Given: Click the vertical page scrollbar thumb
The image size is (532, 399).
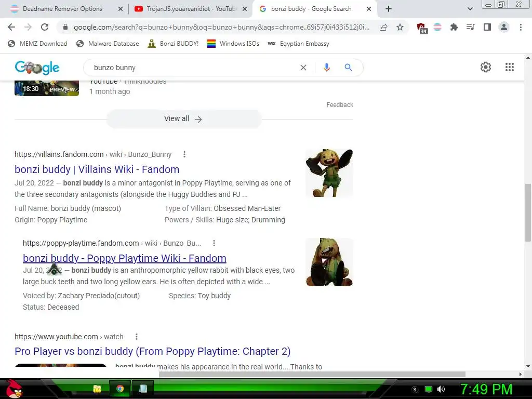Looking at the screenshot, I should coord(528,212).
